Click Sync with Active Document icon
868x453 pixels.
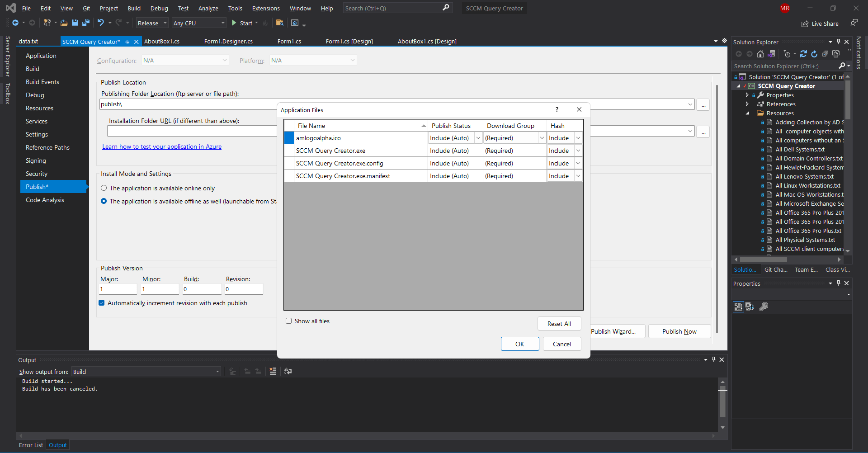pyautogui.click(x=803, y=54)
